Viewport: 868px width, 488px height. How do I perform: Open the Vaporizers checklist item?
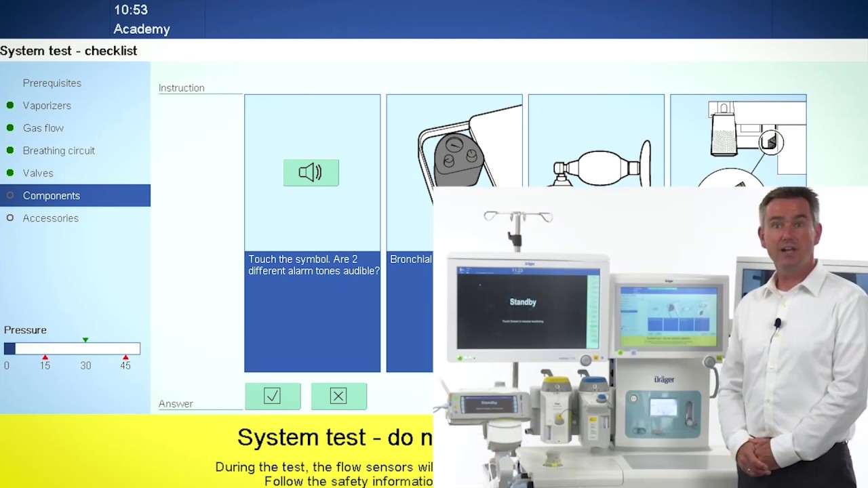[47, 105]
